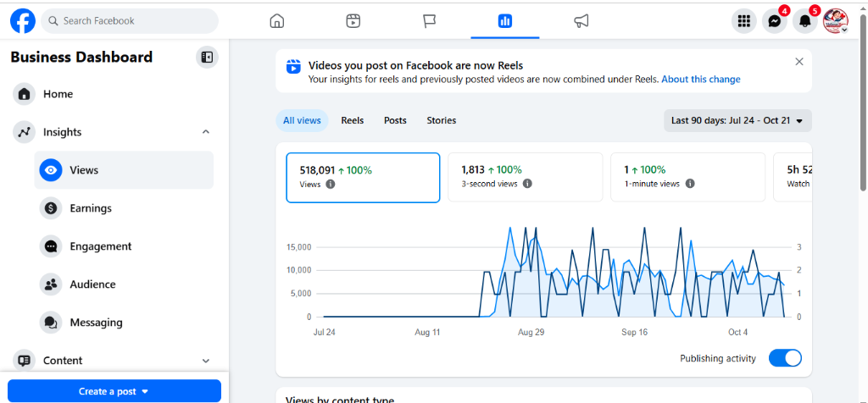Image resolution: width=868 pixels, height=403 pixels.
Task: Switch to the Posts tab
Action: point(395,120)
